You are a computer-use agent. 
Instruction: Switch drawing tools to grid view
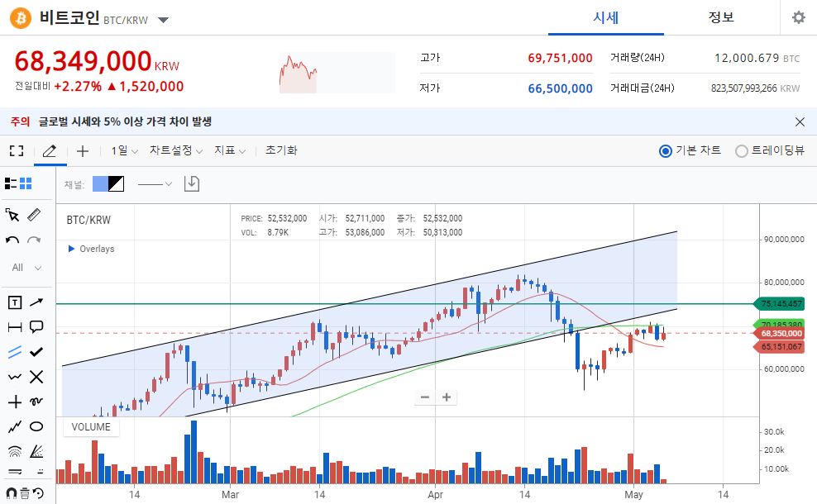26,183
